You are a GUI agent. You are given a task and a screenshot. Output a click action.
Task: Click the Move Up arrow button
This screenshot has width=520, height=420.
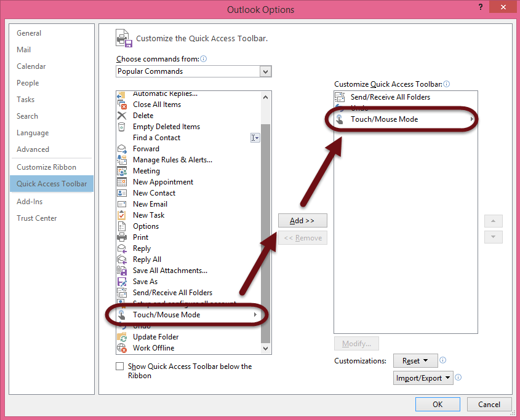coord(494,221)
